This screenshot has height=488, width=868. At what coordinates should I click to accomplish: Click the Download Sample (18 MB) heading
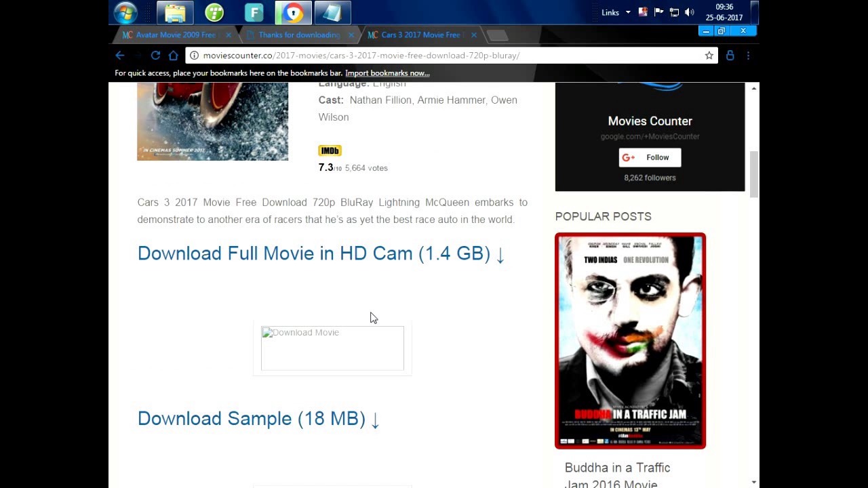(x=258, y=419)
